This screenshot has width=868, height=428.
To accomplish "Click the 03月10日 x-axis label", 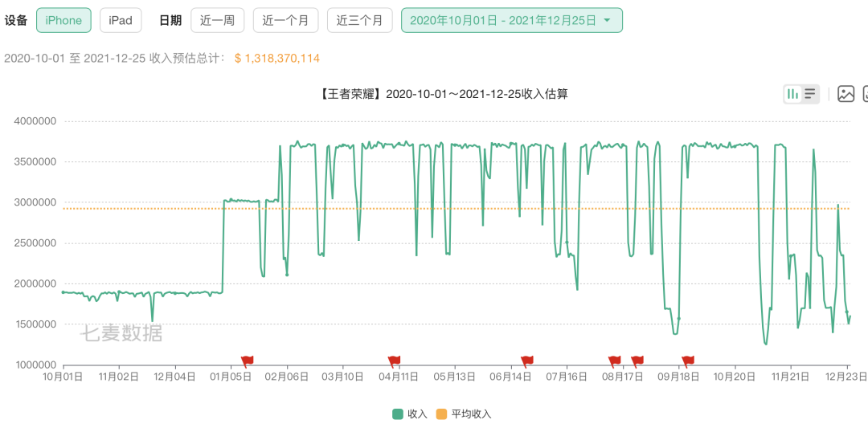I will click(x=343, y=377).
